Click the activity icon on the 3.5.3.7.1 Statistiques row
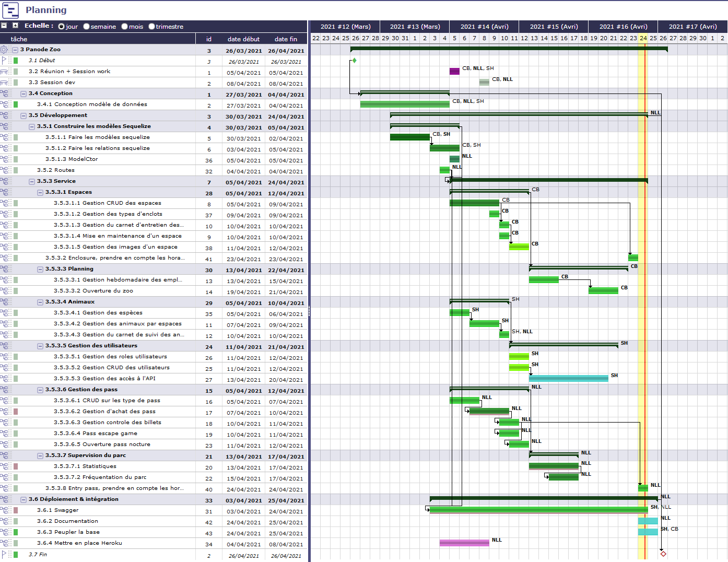 [5, 466]
